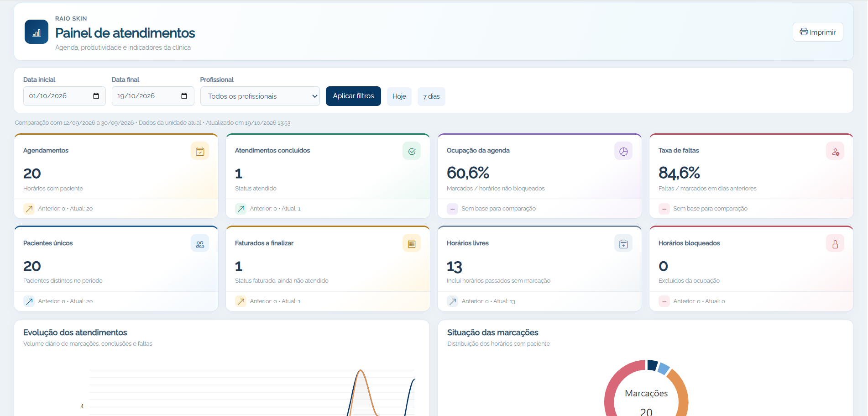Click the Horários com paciente caption
Image resolution: width=868 pixels, height=416 pixels.
coord(53,189)
